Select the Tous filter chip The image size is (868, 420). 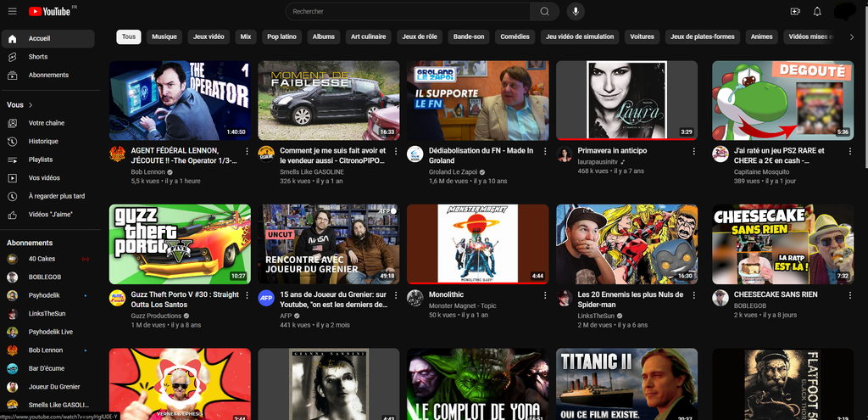click(x=129, y=36)
